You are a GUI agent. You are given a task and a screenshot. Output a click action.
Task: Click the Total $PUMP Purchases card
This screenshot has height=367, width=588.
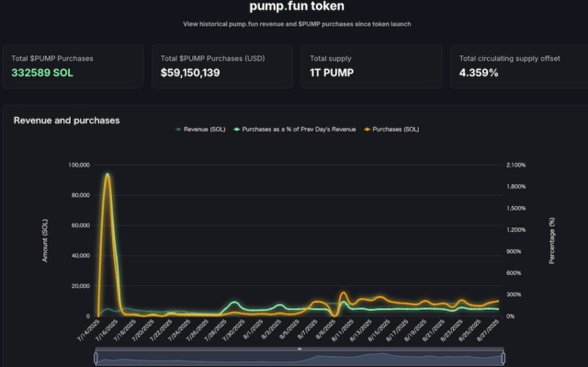(73, 66)
